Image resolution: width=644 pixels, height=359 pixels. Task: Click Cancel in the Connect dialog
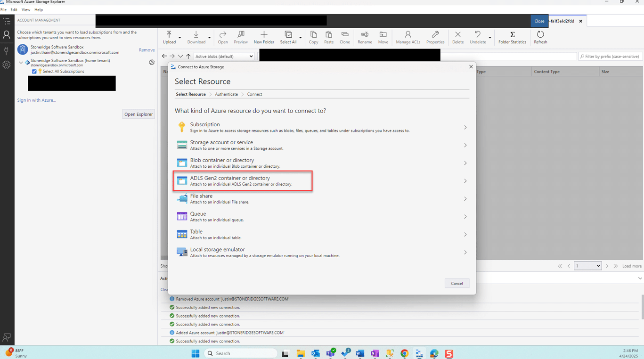pos(457,283)
